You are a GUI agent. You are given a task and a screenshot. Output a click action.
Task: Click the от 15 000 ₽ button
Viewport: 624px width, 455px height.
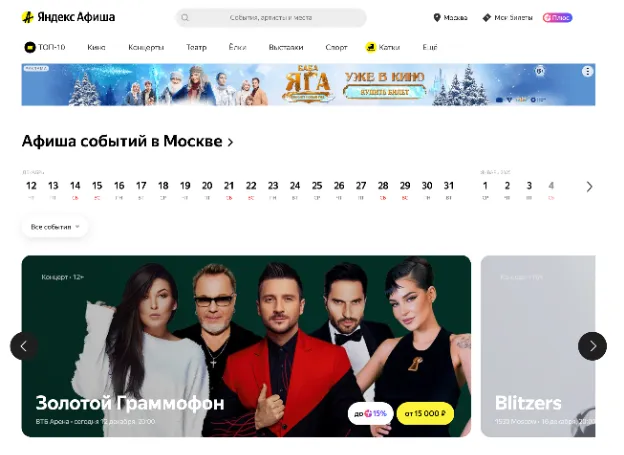coord(425,414)
